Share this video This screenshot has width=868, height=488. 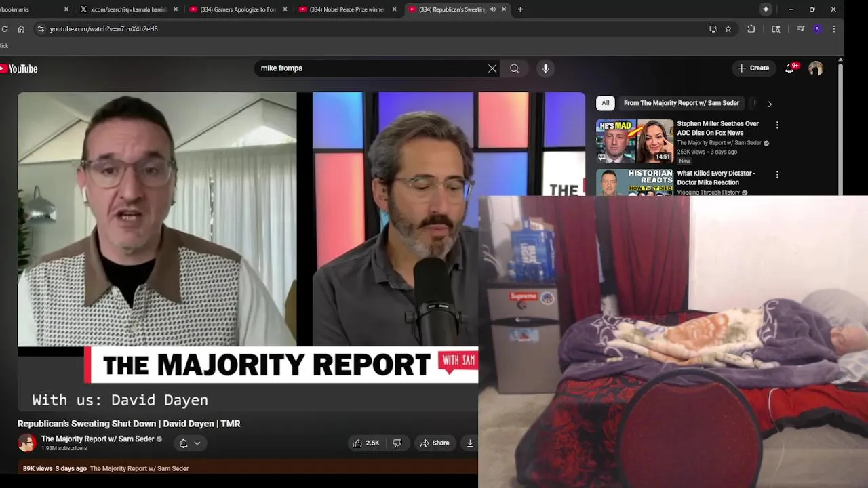[434, 443]
